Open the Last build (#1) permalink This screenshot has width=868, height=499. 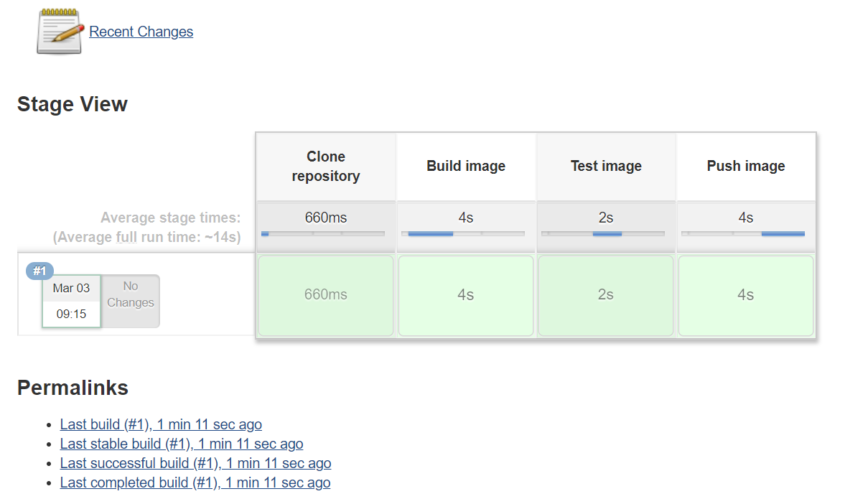click(x=161, y=424)
